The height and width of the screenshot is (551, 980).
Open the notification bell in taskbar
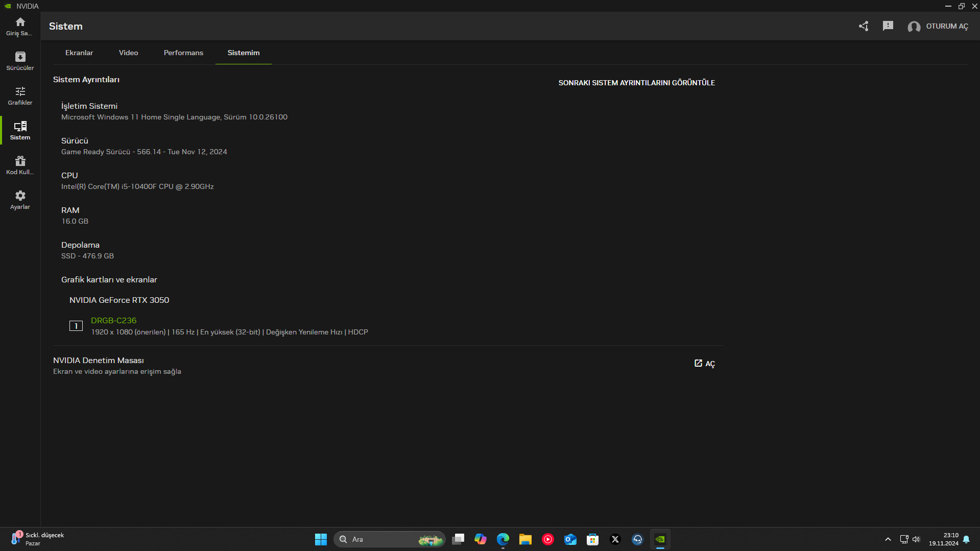[x=966, y=539]
